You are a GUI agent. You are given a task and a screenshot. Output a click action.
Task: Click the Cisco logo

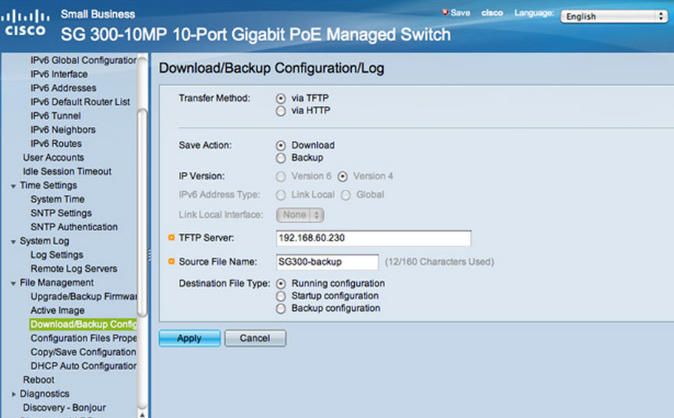tap(25, 23)
